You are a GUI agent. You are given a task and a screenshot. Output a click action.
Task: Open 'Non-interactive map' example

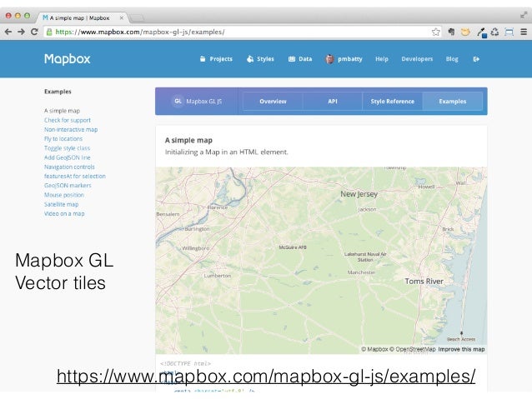71,129
